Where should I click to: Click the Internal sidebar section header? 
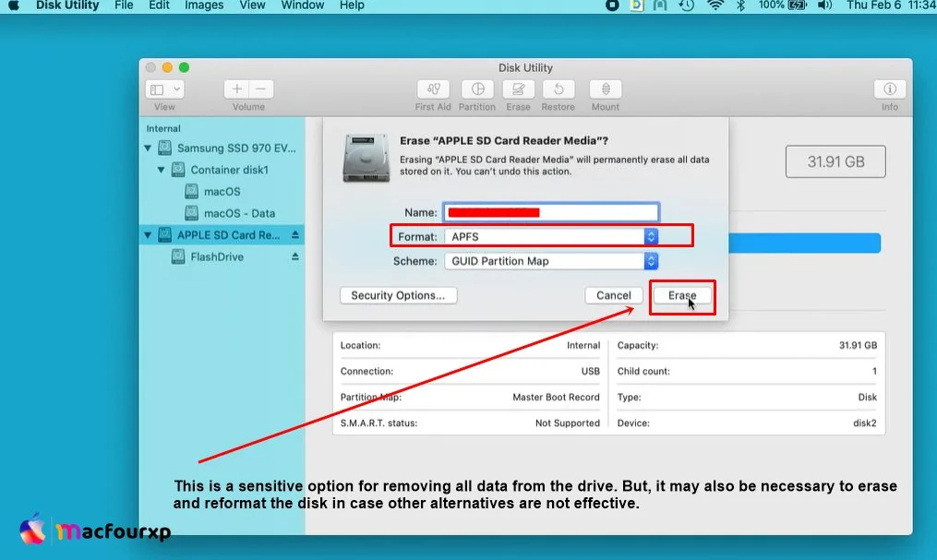coord(163,128)
